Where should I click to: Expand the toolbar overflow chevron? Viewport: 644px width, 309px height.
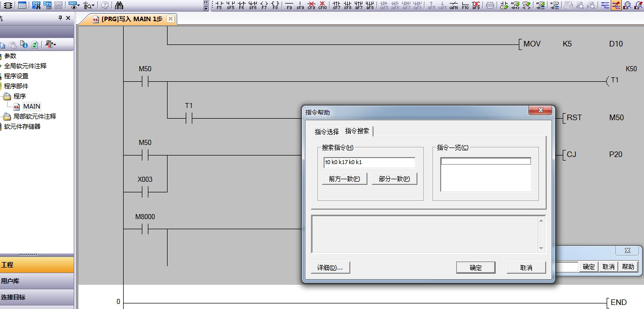206,6
